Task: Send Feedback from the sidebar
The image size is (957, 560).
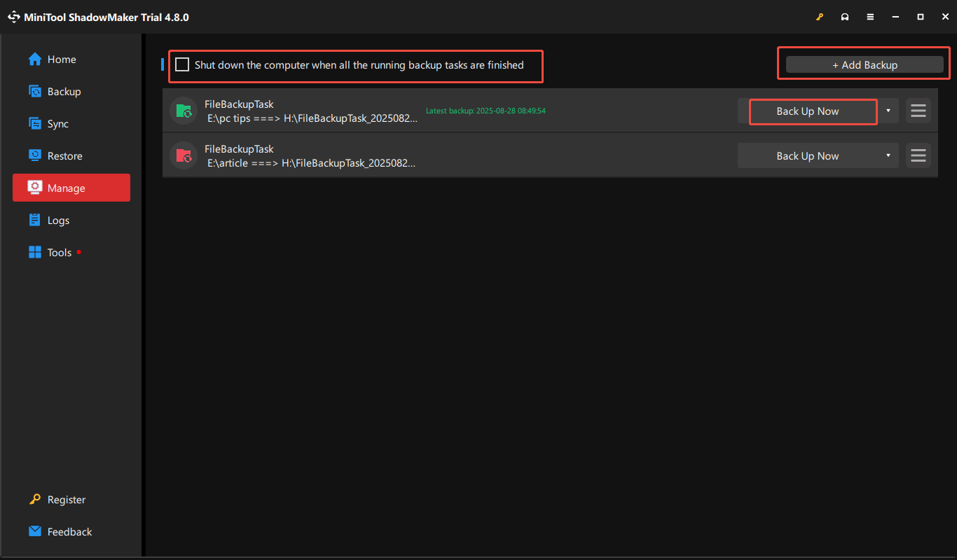Action: [69, 531]
